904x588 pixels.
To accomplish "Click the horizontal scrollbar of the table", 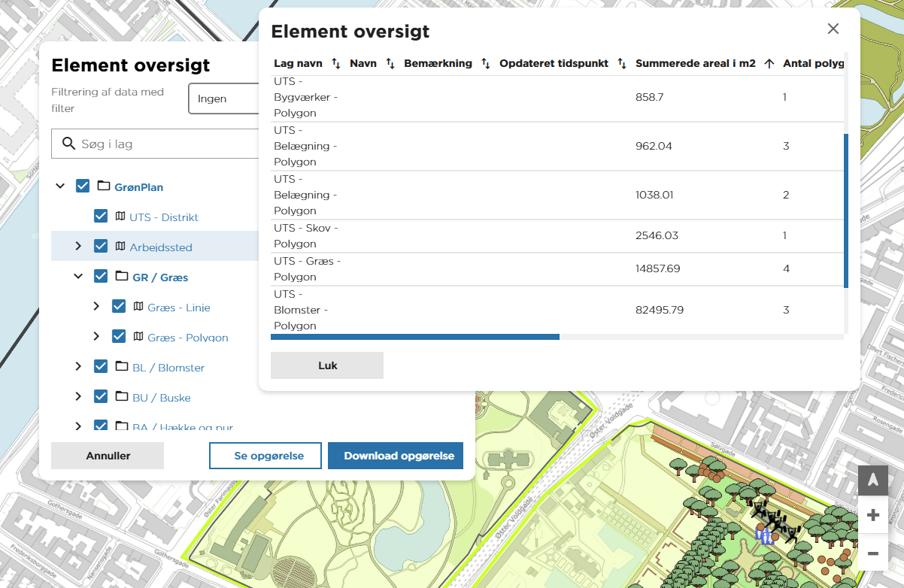I will tap(415, 337).
